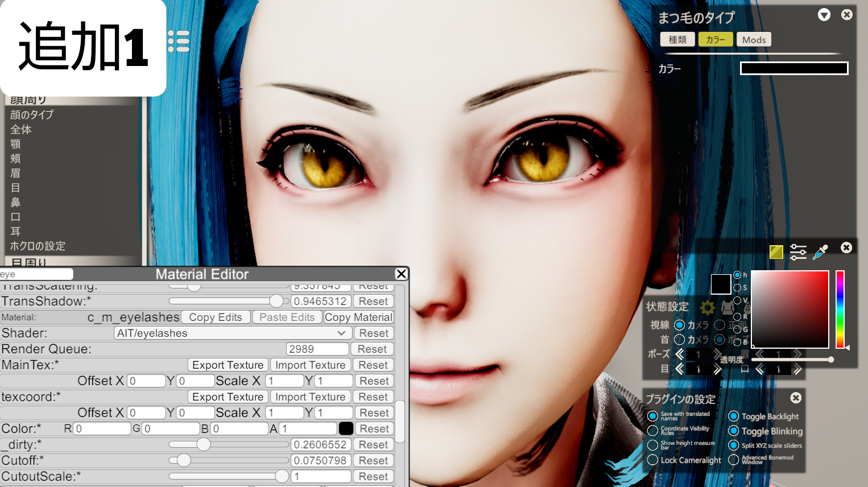This screenshot has width=868, height=487.
Task: Click the gear icon in 状態設定
Action: click(708, 308)
